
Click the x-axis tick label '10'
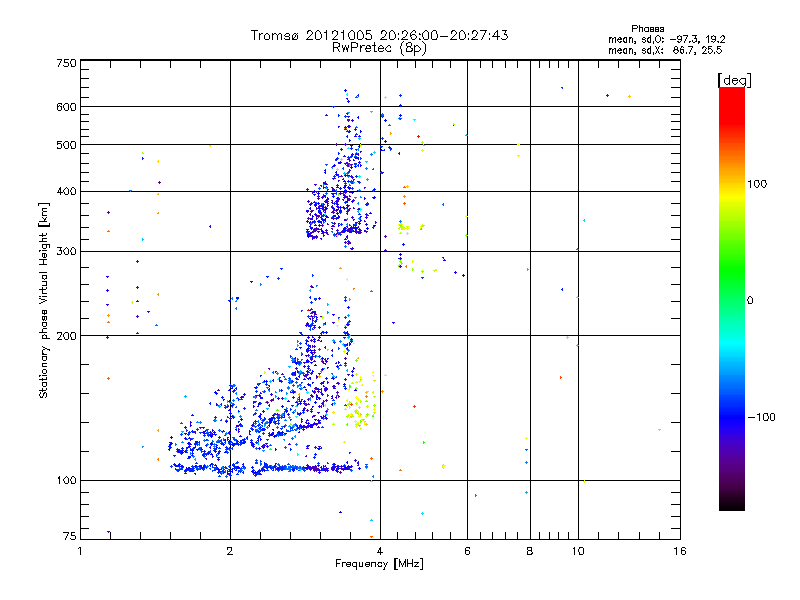point(578,551)
